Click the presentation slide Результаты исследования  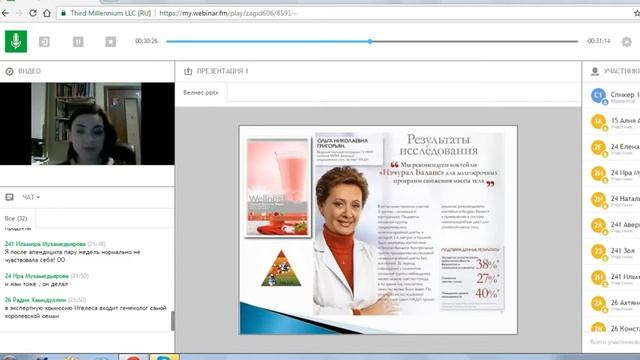coord(378,230)
